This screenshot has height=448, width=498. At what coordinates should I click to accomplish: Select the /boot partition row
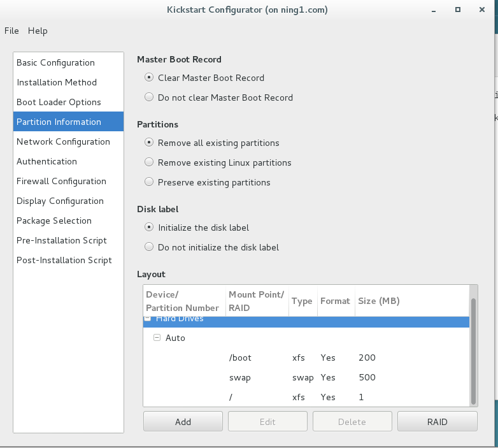[306, 358]
